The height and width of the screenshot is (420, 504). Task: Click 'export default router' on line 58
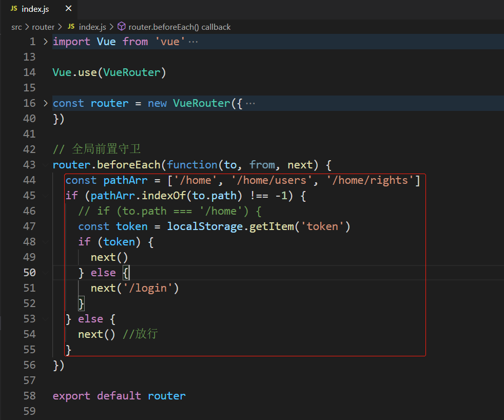(119, 396)
